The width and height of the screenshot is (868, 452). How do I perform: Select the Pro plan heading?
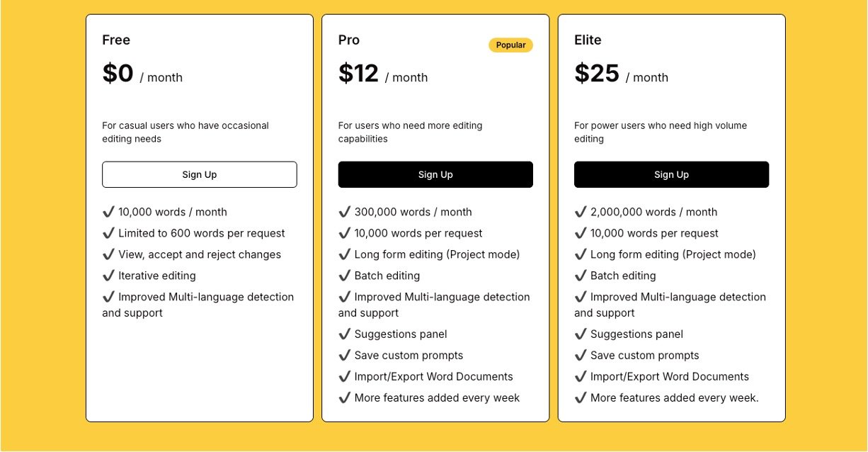click(349, 40)
